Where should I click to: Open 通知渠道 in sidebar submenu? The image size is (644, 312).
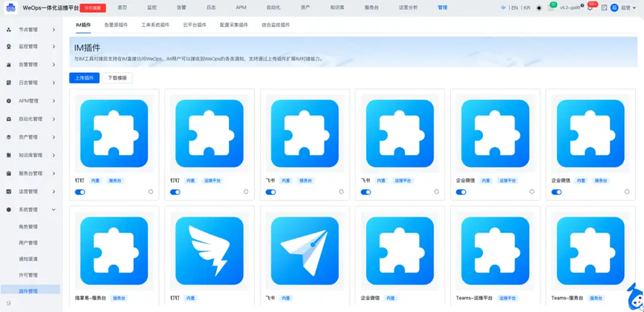click(x=28, y=259)
